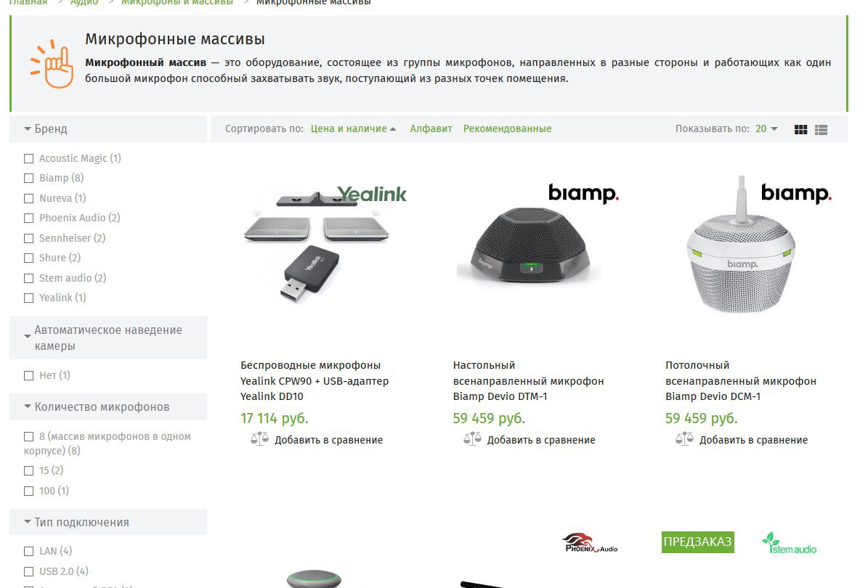Switch to list view layout
The height and width of the screenshot is (588, 868).
[x=821, y=129]
